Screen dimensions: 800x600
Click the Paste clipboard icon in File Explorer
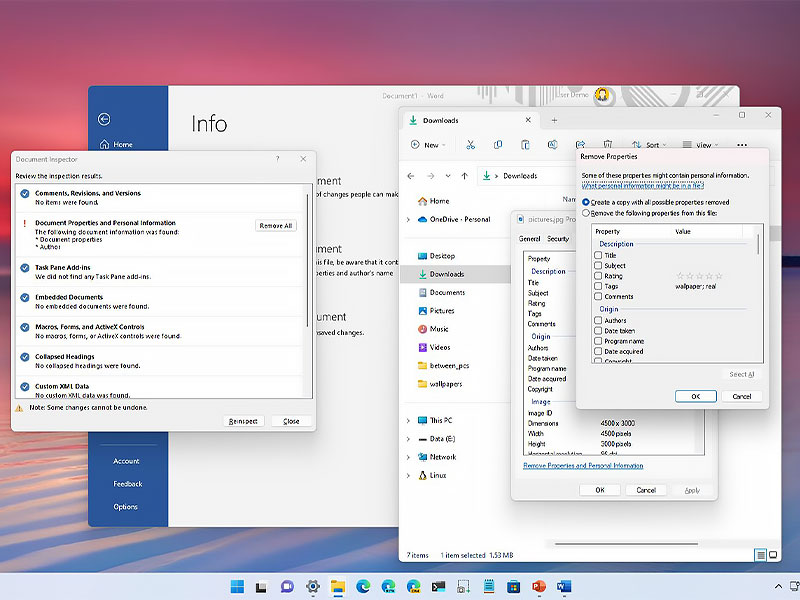[525, 145]
